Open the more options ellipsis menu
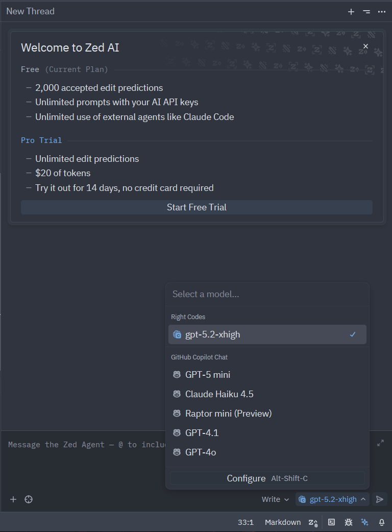The width and height of the screenshot is (392, 532). pyautogui.click(x=382, y=11)
